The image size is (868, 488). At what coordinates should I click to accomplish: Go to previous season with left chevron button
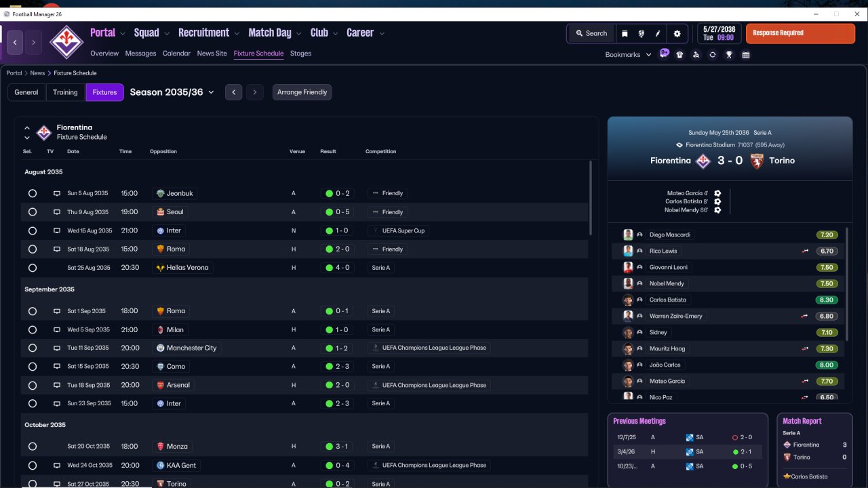tap(233, 92)
